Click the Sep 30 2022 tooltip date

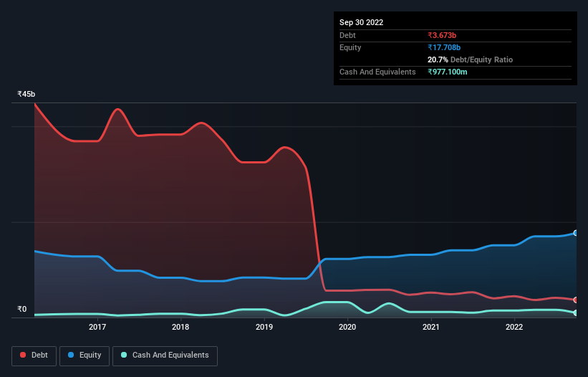coord(361,22)
